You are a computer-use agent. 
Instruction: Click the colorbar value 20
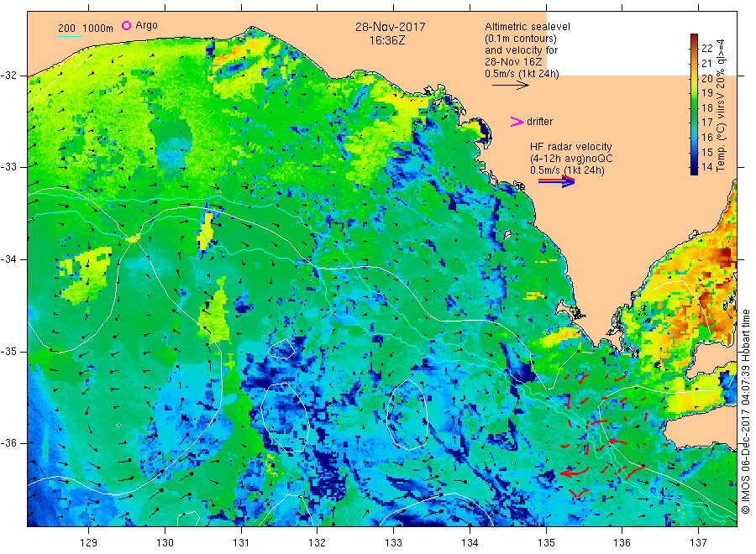coord(706,78)
